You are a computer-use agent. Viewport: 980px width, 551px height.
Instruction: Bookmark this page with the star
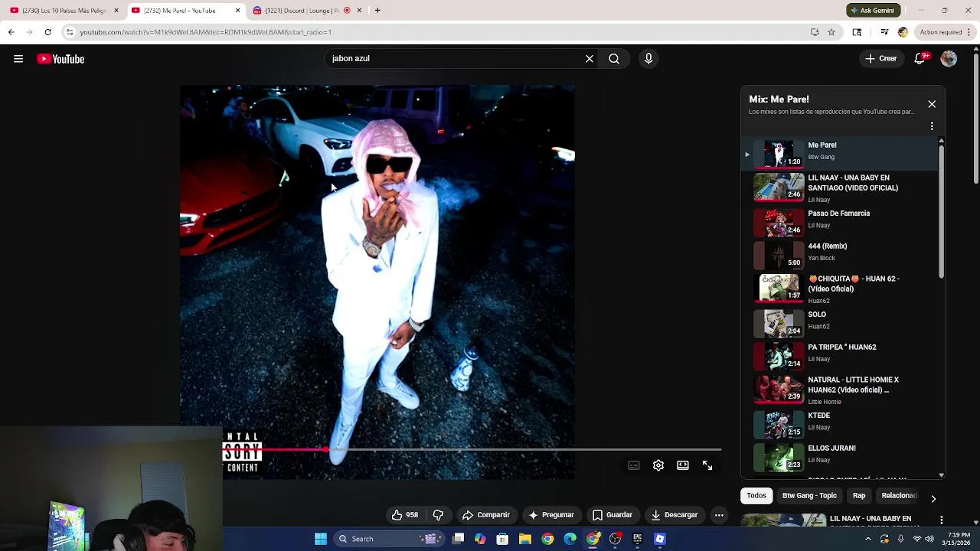831,32
